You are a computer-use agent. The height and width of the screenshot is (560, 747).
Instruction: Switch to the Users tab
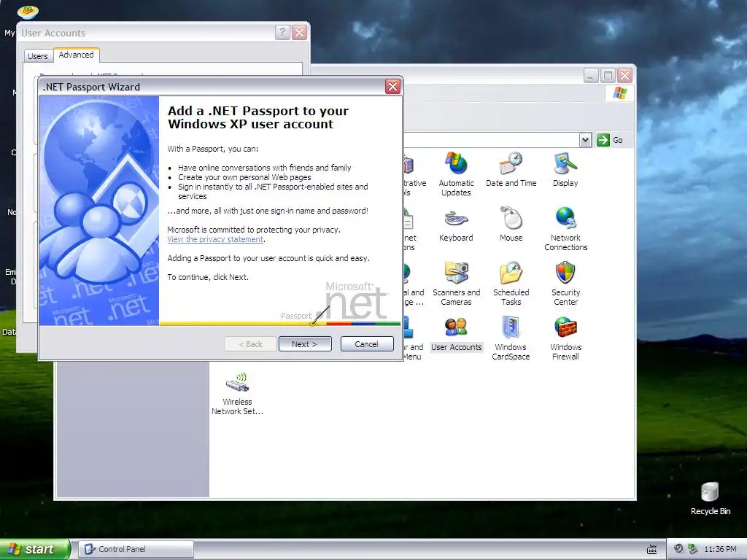click(x=38, y=56)
